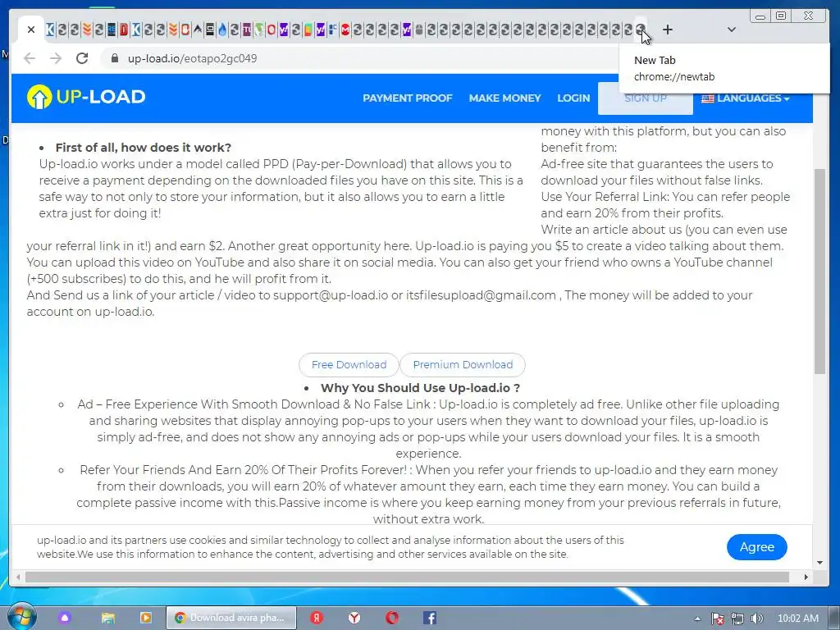Open the volume control in system tray
The width and height of the screenshot is (840, 630).
756,619
